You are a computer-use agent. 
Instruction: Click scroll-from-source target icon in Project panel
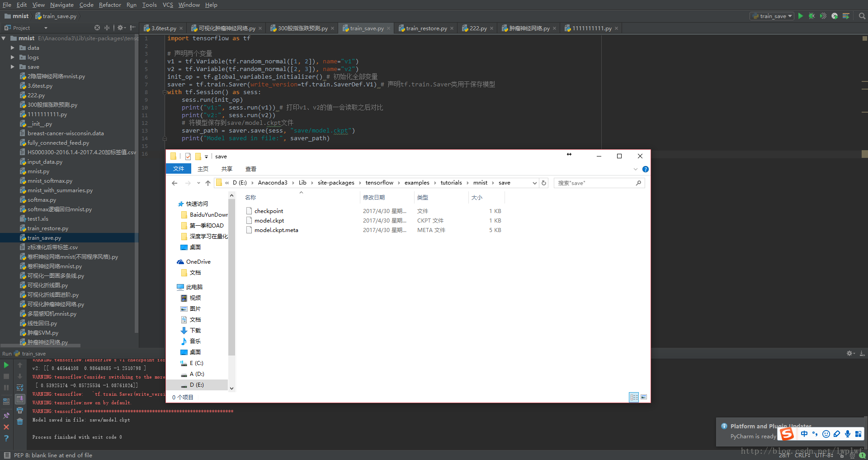coord(97,28)
